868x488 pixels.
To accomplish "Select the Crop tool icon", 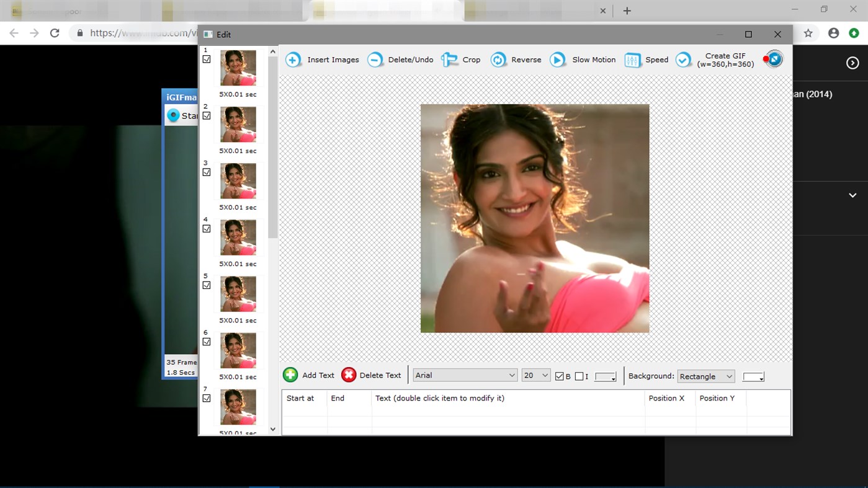I will tap(449, 60).
